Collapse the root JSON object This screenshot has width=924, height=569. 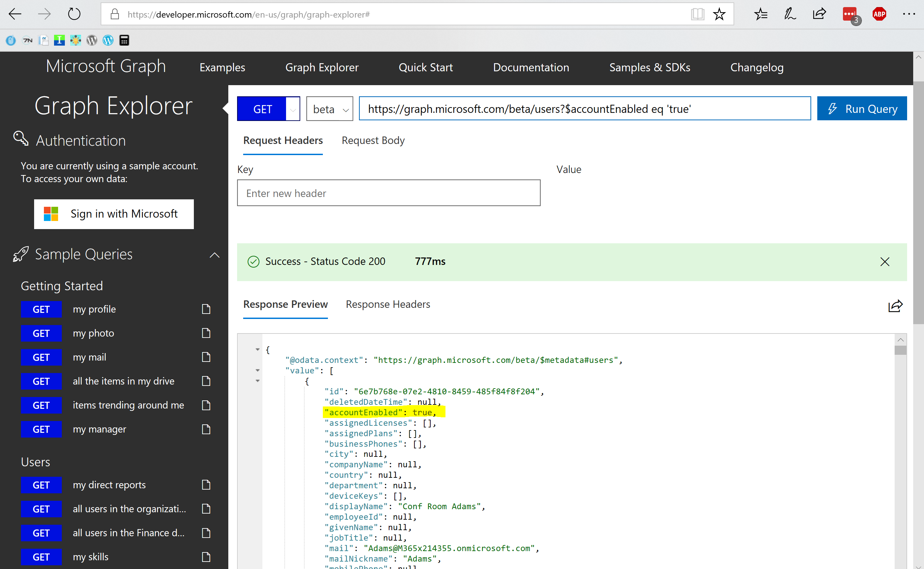click(x=258, y=350)
